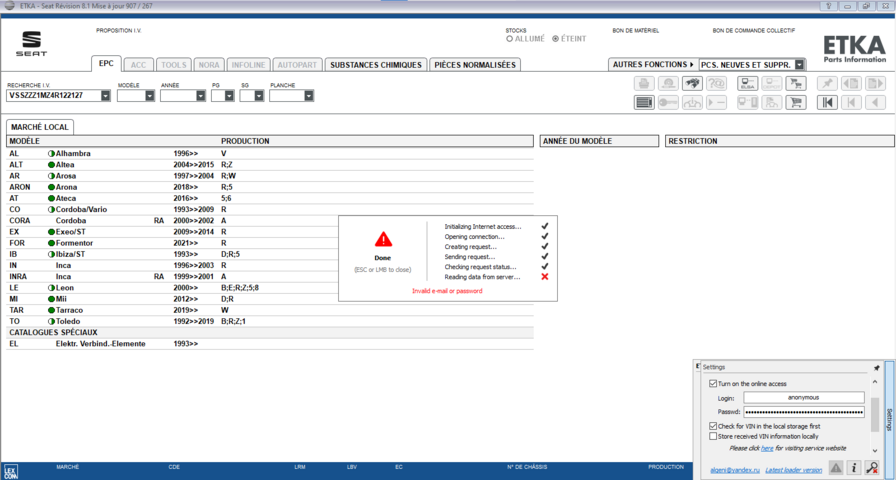
Task: Click the greyed previous left-arrow icon
Action: pos(875,102)
